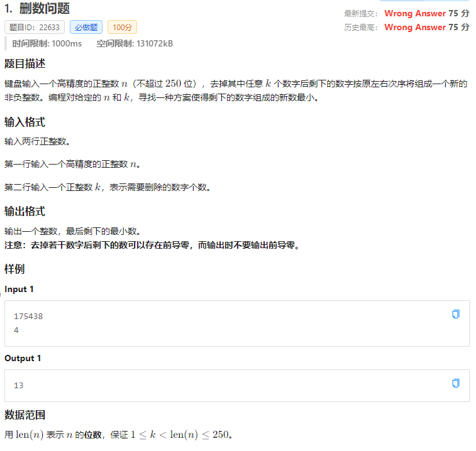This screenshot has height=451, width=476.
Task: Click the 空间限制 131072kB text
Action: tap(135, 43)
